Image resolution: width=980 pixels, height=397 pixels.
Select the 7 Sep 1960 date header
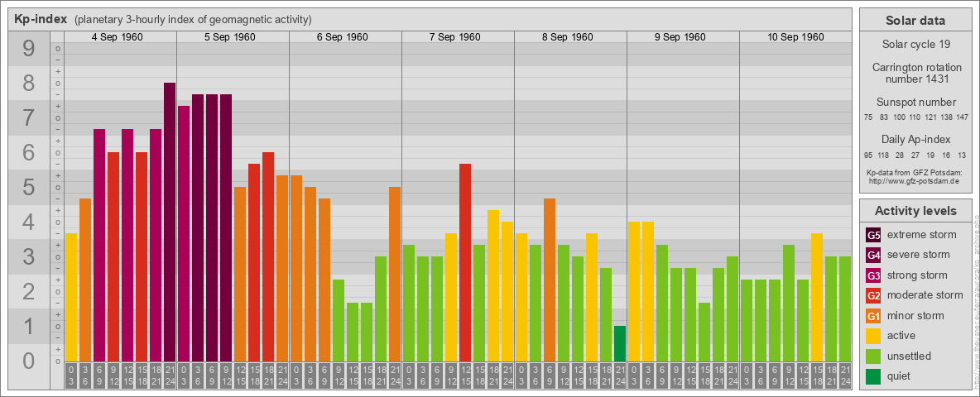point(455,37)
